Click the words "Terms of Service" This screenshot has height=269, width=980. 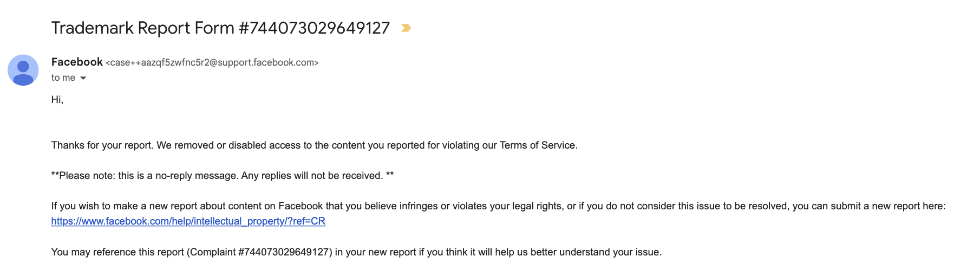(x=537, y=145)
